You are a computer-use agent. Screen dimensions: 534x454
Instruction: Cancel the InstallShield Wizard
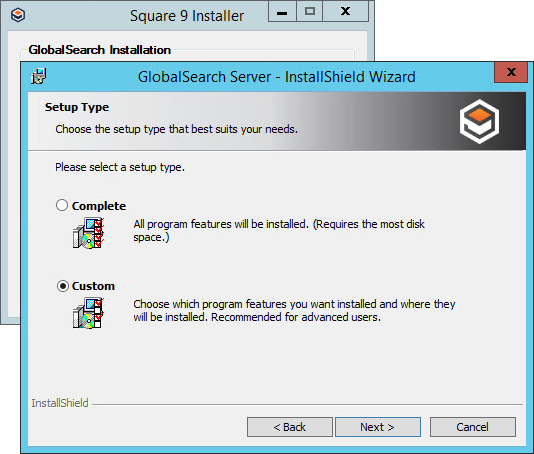tap(473, 427)
